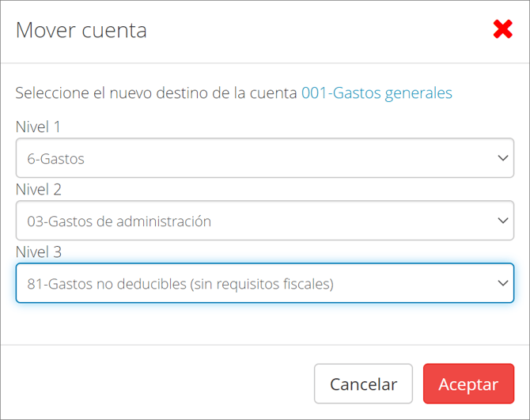Click the Nivel 1 field label
Image resolution: width=530 pixels, height=420 pixels.
(x=38, y=127)
